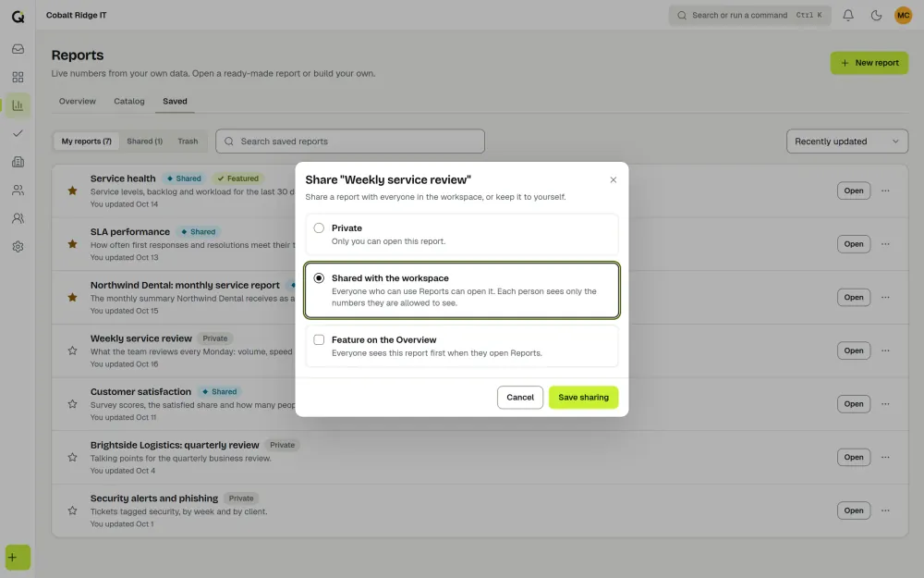The width and height of the screenshot is (924, 578).
Task: Show Trash reports filter
Action: (x=188, y=141)
